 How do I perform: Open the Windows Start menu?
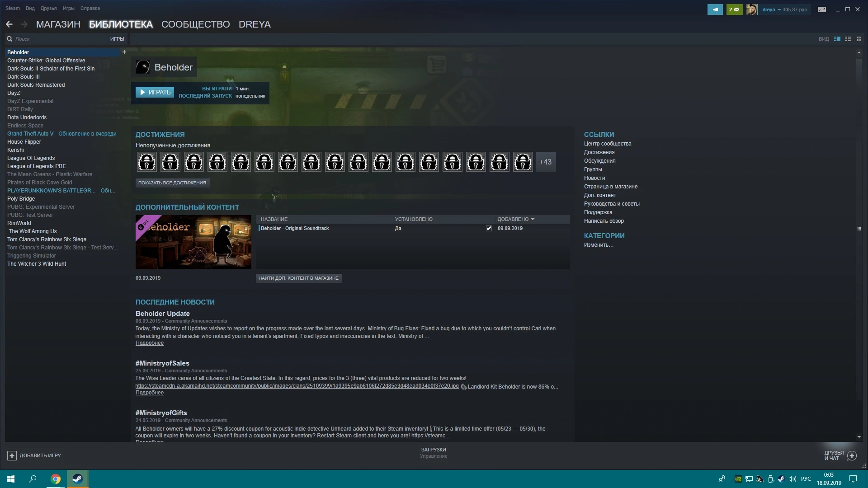click(x=11, y=479)
